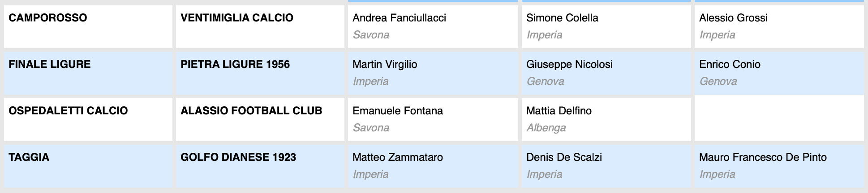Viewport: 868px width, 193px height.
Task: Select referee Andrea Fanciullacci
Action: [399, 18]
